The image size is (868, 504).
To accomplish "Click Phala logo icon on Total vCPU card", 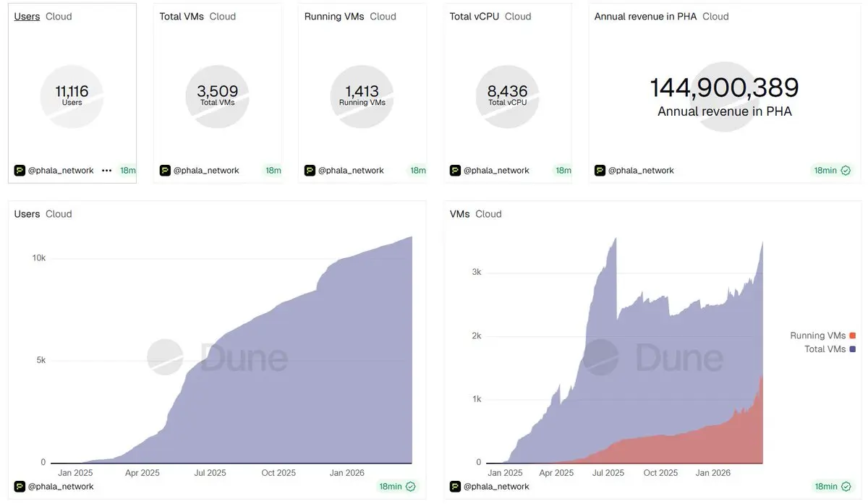I will click(455, 171).
